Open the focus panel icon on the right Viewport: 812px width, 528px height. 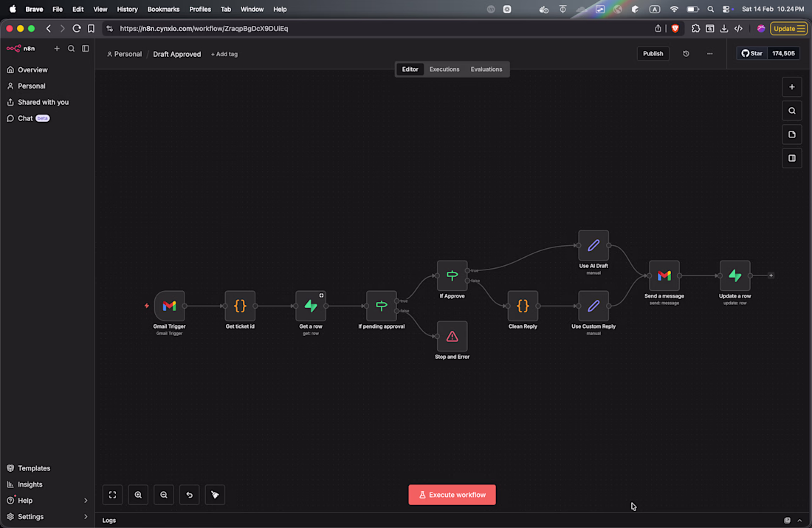792,159
